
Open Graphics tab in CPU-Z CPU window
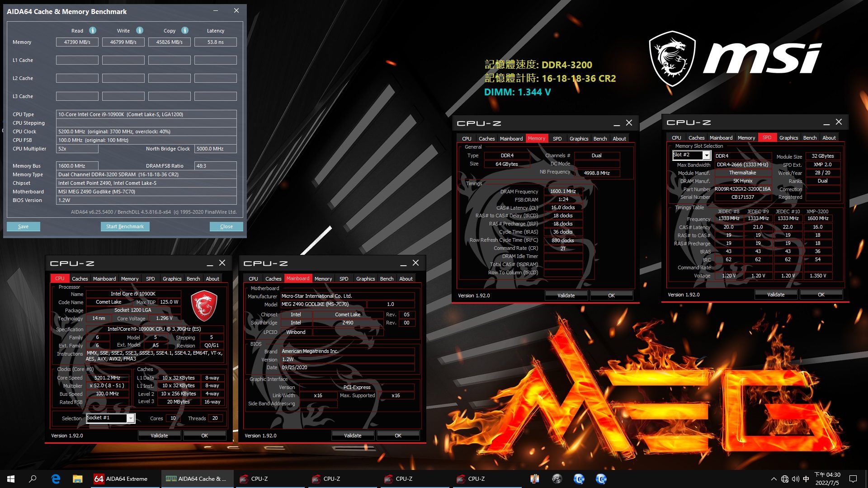(172, 279)
